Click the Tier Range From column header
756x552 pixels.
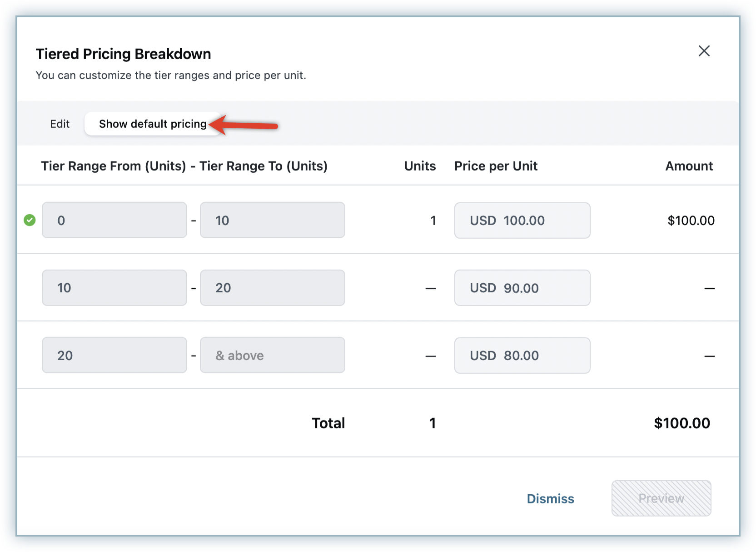[x=114, y=166]
